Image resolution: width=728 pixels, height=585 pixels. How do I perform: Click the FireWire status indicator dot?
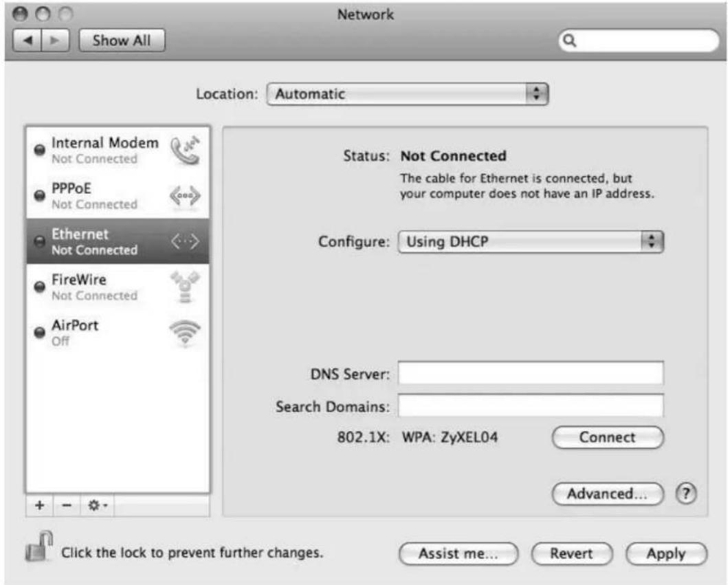click(x=40, y=287)
